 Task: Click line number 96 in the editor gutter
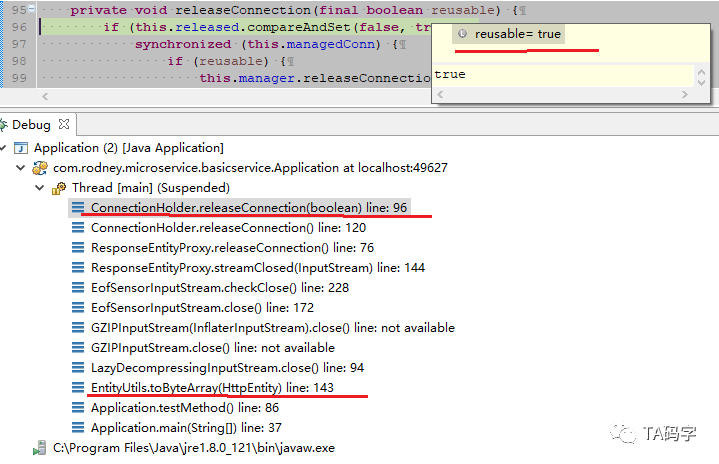tap(19, 27)
